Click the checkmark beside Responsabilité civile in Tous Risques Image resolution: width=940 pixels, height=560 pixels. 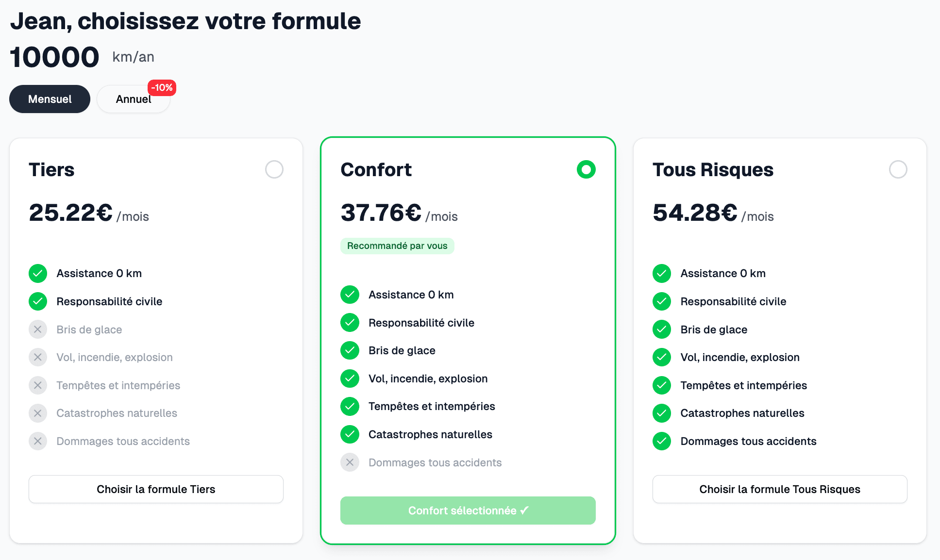pyautogui.click(x=661, y=301)
